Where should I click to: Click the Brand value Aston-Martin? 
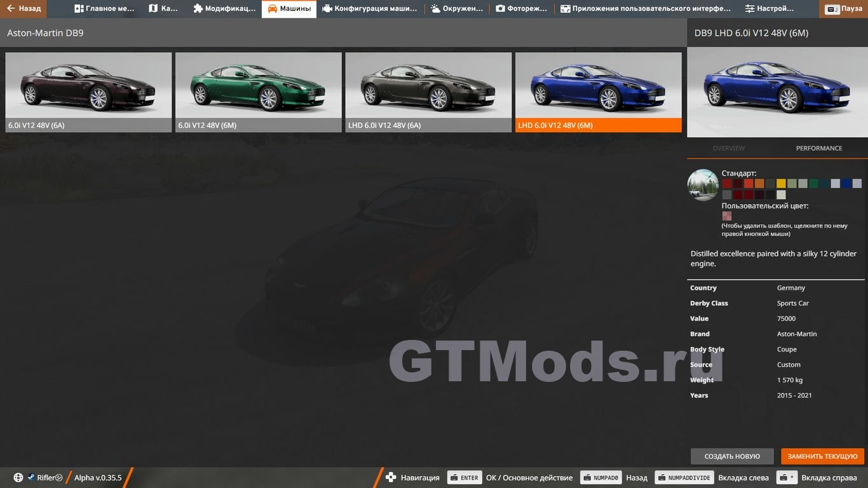coord(797,334)
